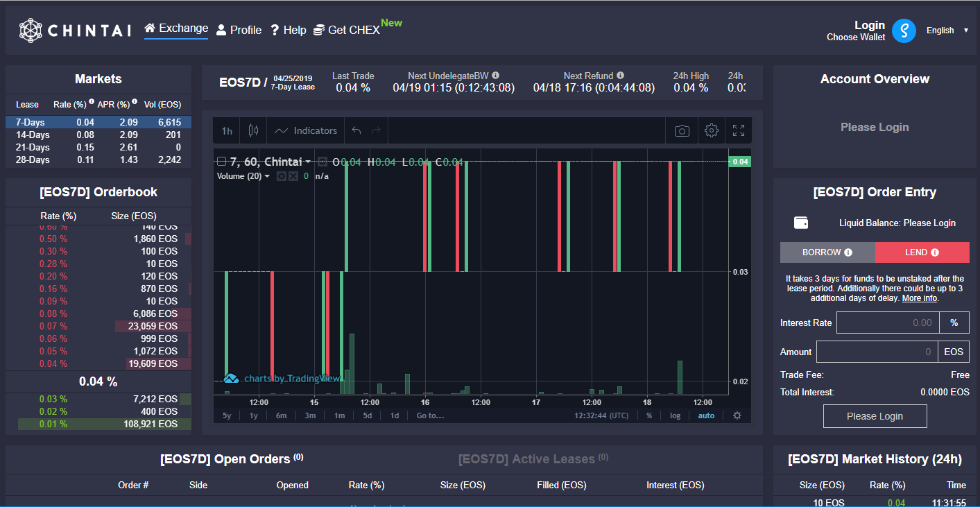This screenshot has height=507, width=980.
Task: Open the language dropdown arrow
Action: click(966, 31)
